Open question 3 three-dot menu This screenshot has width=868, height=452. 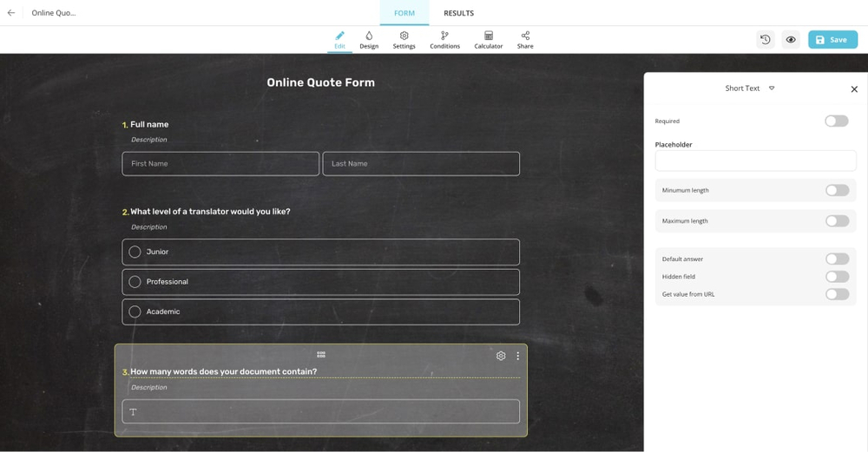coord(518,356)
